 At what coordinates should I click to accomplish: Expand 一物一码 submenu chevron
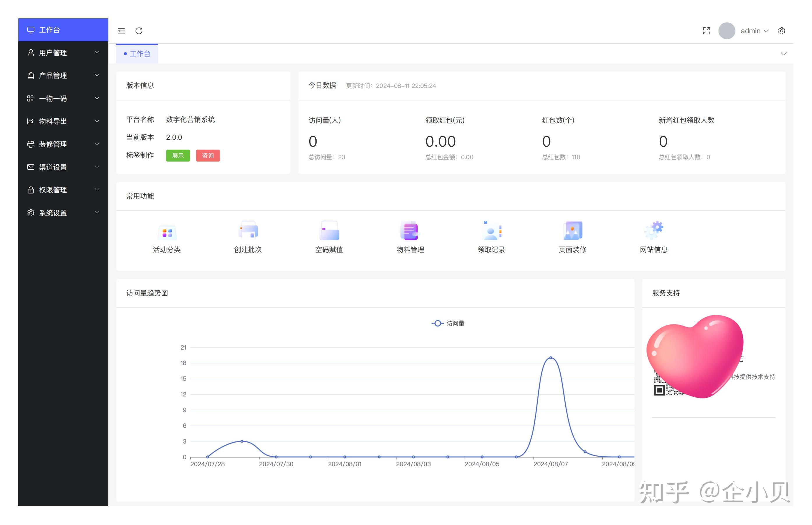click(97, 98)
